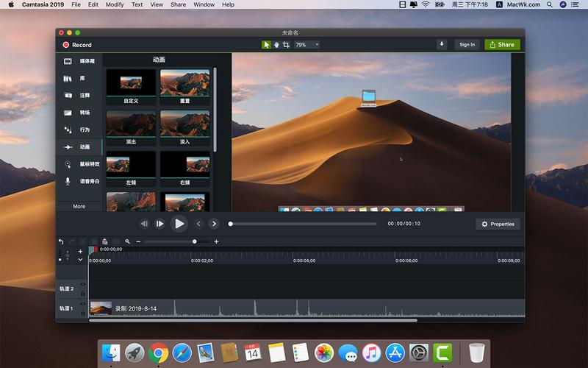Screen dimensions: 588x368
Task: Play the video preview
Action: pos(179,224)
